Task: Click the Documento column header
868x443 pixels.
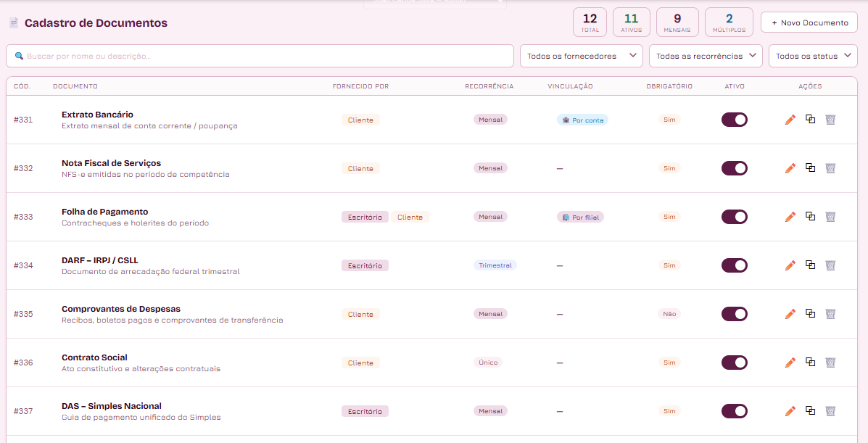Action: point(75,86)
